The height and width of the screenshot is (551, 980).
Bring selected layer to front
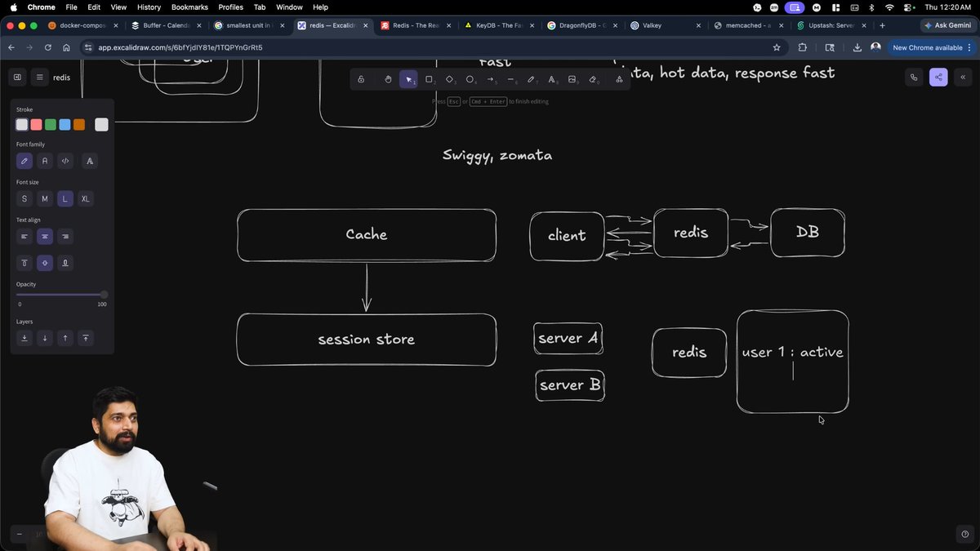click(x=85, y=338)
